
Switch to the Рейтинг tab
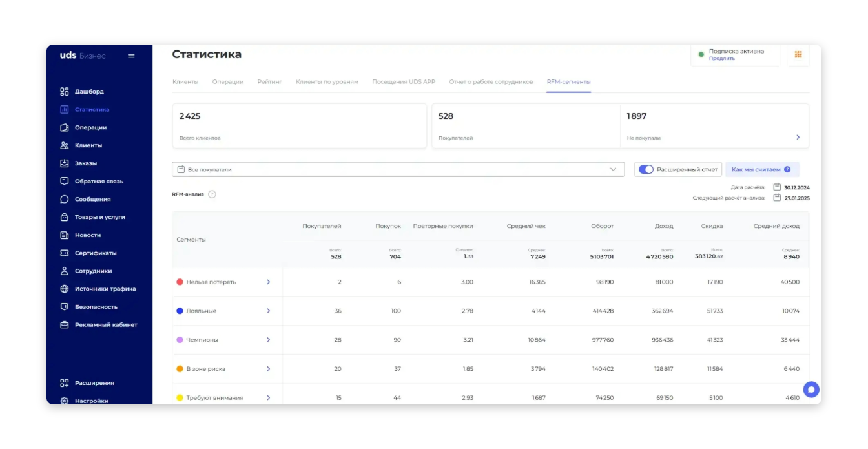270,82
